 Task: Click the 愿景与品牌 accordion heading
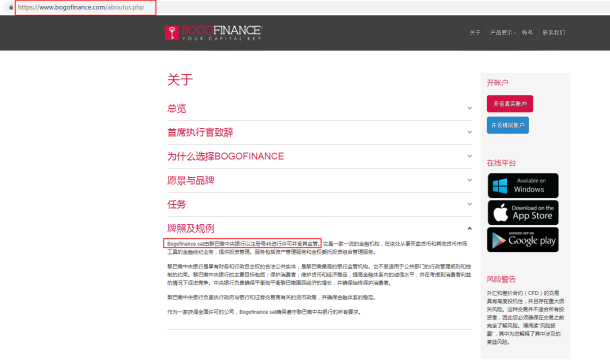coord(191,180)
